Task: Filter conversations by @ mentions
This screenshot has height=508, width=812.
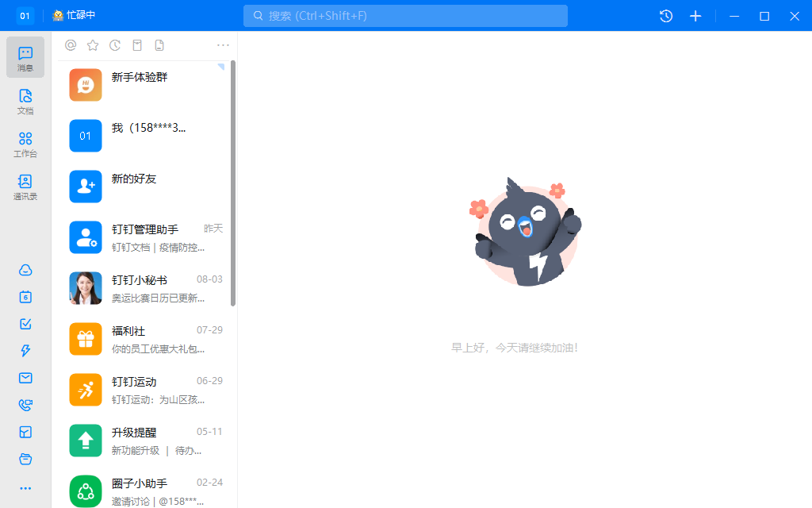Action: (x=70, y=45)
